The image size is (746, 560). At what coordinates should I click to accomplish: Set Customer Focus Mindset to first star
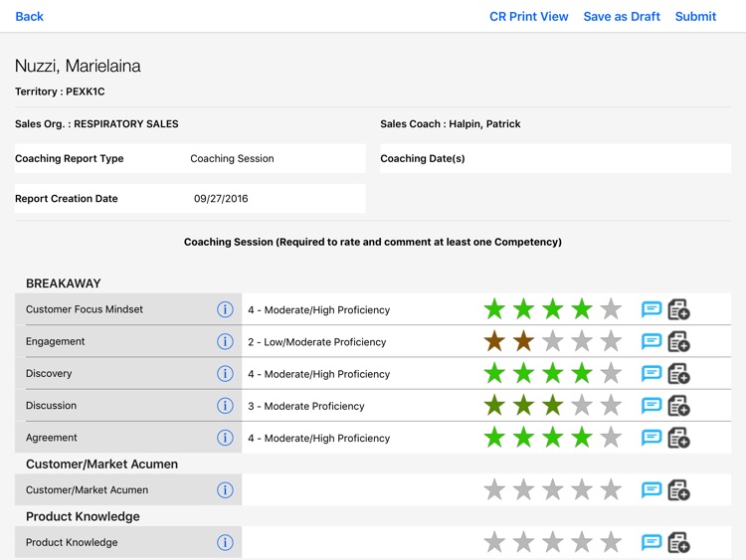tap(494, 309)
